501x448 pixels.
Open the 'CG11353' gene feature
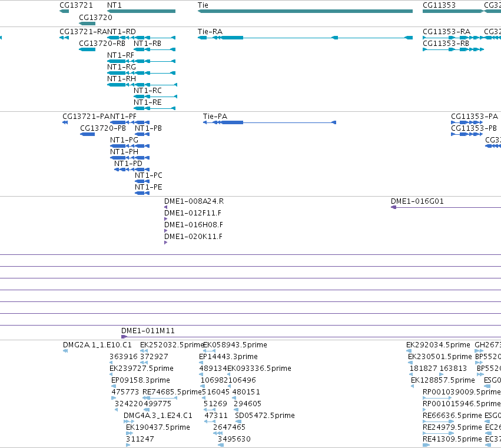453,11
